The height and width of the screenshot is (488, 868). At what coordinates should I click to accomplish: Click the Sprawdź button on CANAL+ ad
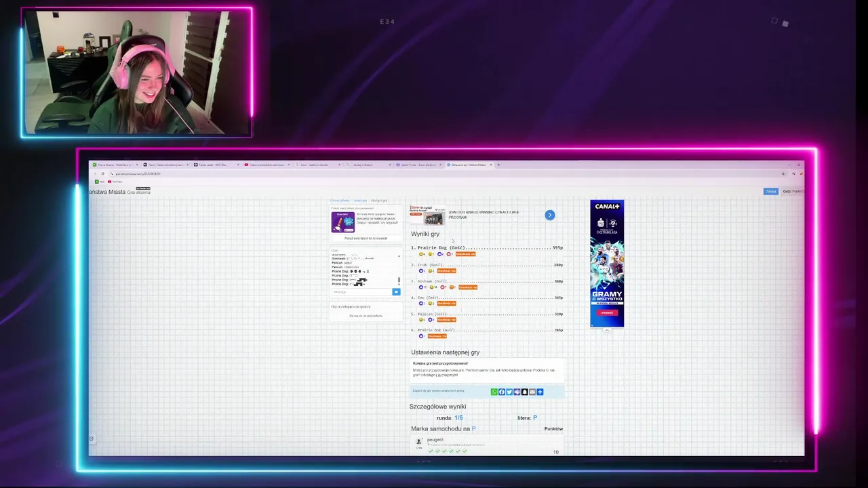click(607, 312)
